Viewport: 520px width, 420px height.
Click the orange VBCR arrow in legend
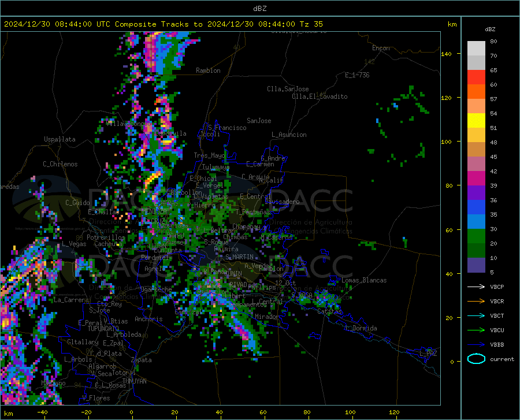476,301
